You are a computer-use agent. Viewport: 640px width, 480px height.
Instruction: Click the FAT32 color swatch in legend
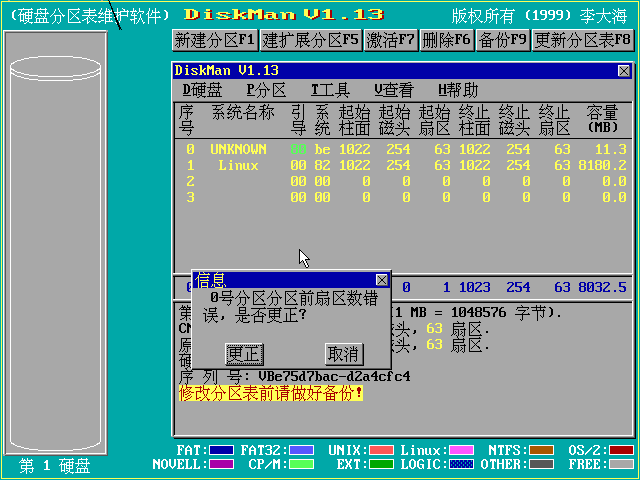point(302,450)
